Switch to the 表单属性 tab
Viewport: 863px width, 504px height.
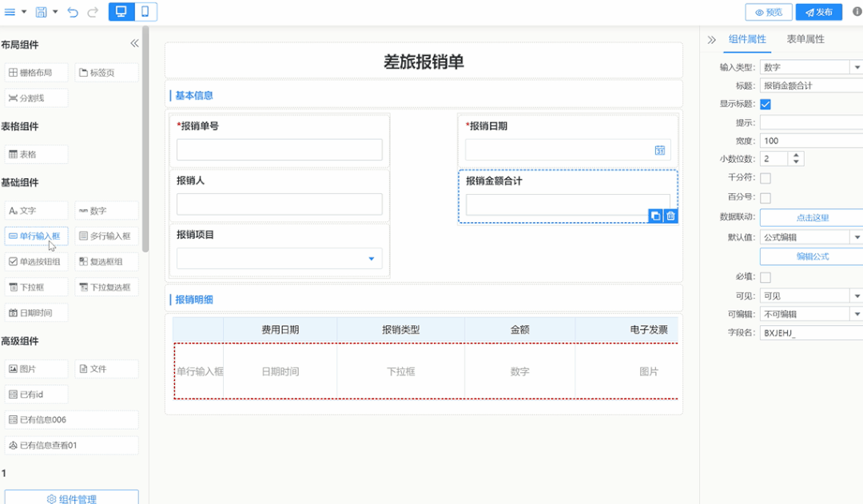coord(805,39)
